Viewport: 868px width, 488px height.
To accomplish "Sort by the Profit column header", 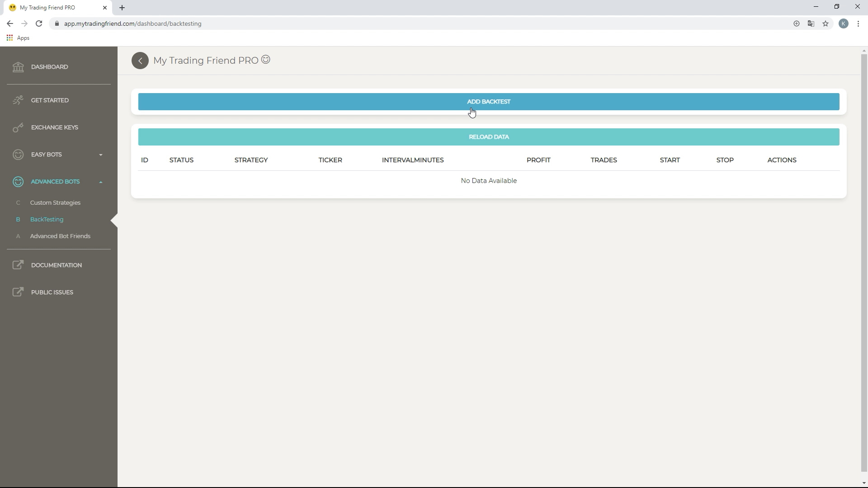I will pyautogui.click(x=538, y=160).
